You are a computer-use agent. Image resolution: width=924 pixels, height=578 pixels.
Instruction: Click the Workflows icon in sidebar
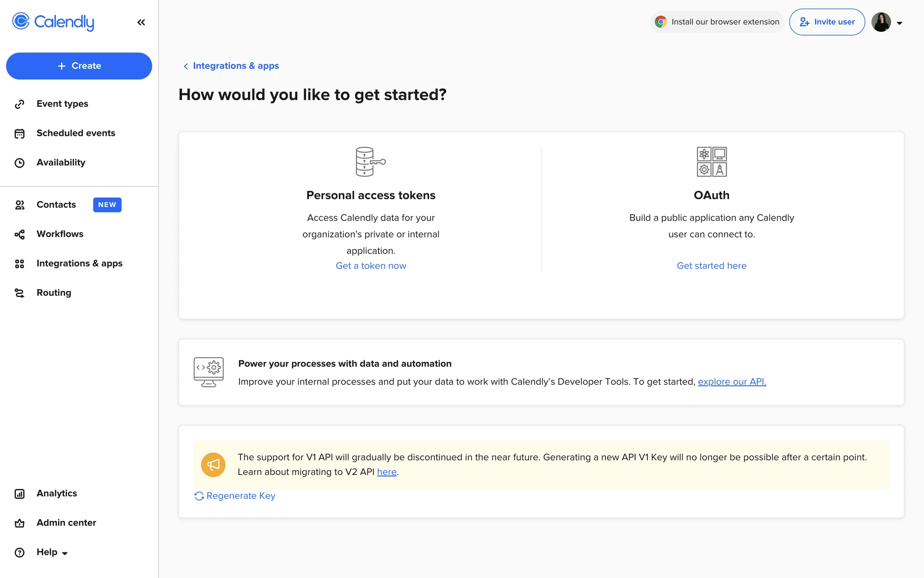click(20, 235)
